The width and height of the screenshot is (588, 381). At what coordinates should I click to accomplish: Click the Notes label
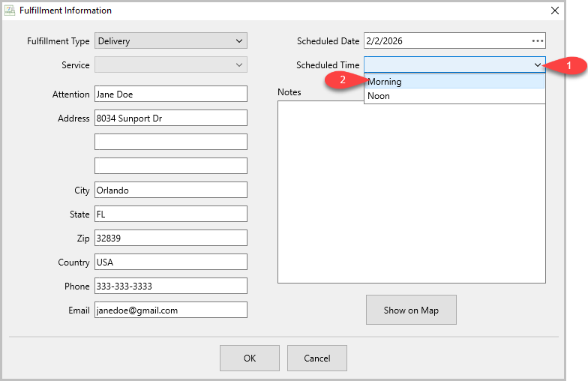tap(289, 91)
